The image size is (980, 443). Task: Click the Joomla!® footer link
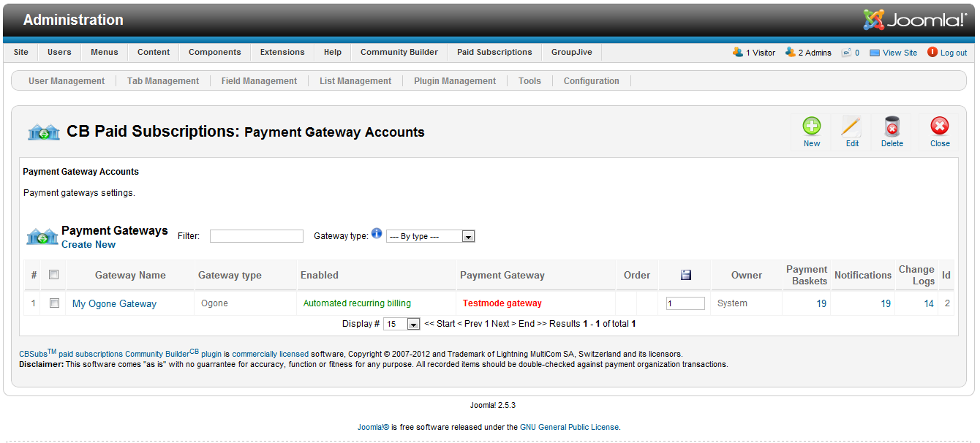373,427
